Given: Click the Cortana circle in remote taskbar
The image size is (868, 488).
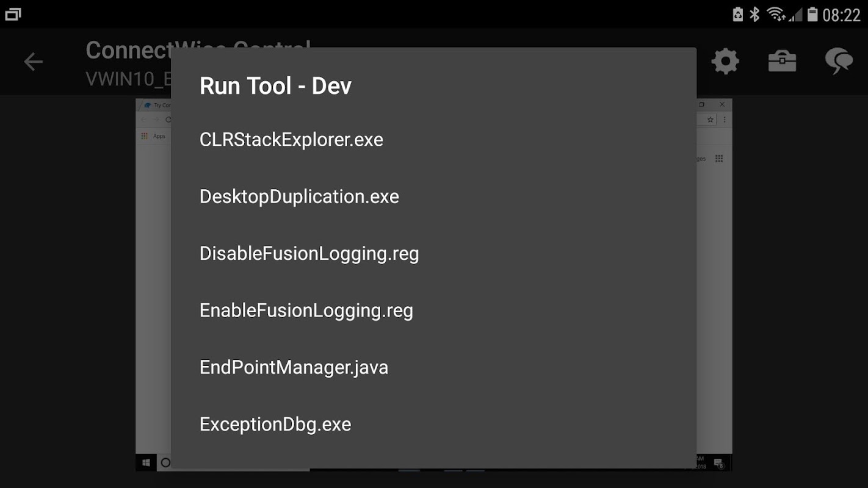Looking at the screenshot, I should [x=165, y=463].
